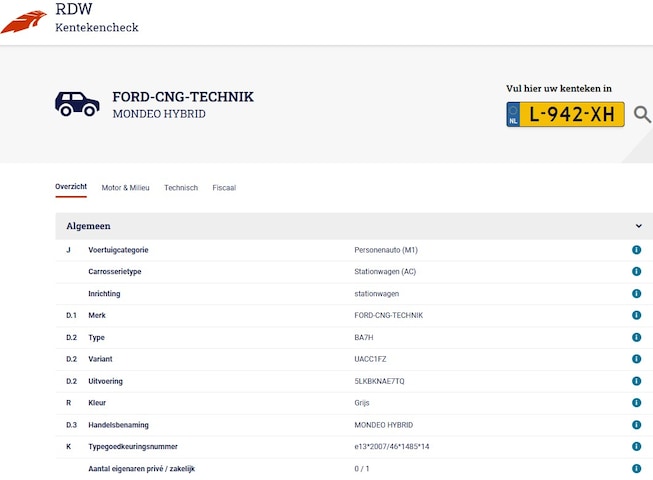653x480 pixels.
Task: Click the RDW Kentekencheck title link
Action: (97, 17)
